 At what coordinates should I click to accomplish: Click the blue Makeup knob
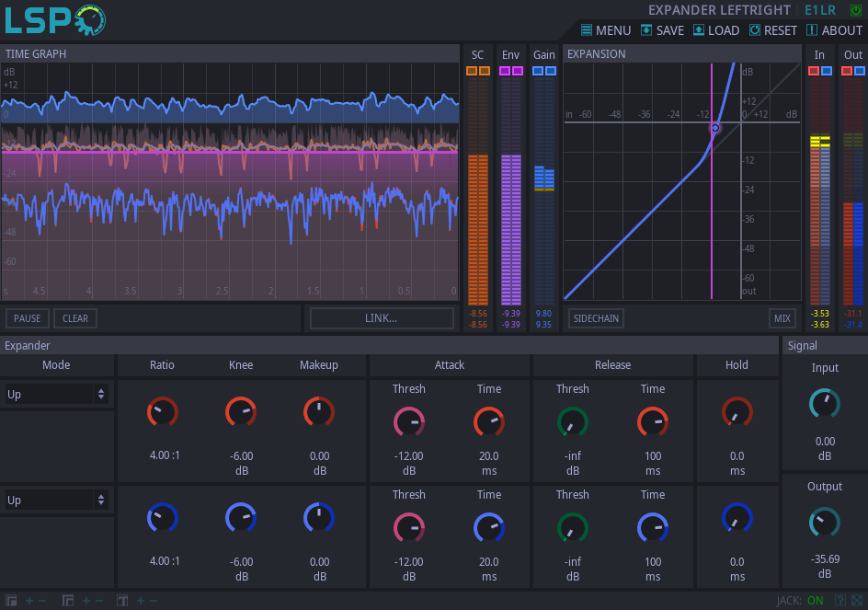coord(319,519)
